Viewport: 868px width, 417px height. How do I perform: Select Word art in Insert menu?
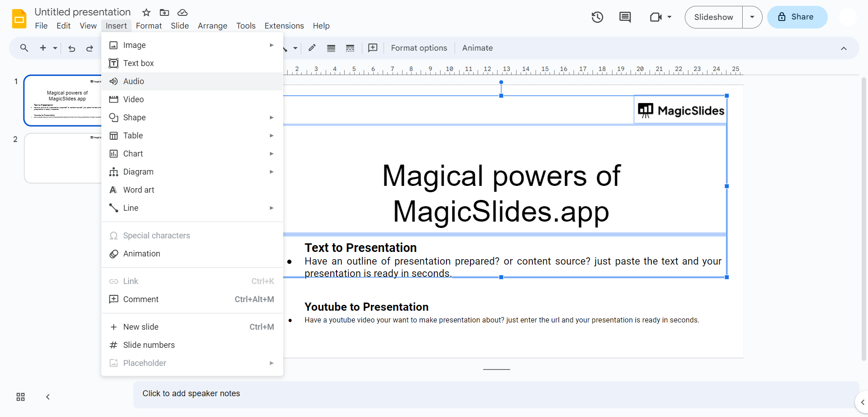(x=138, y=190)
